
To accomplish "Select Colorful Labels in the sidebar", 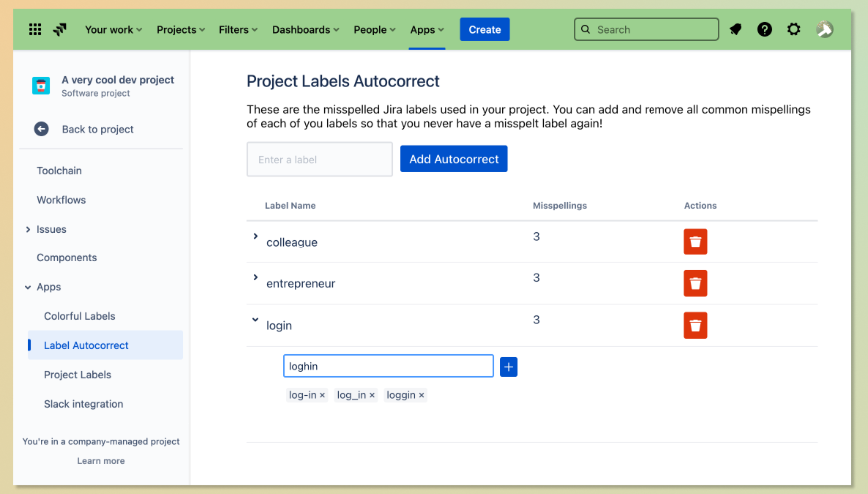I will point(79,316).
